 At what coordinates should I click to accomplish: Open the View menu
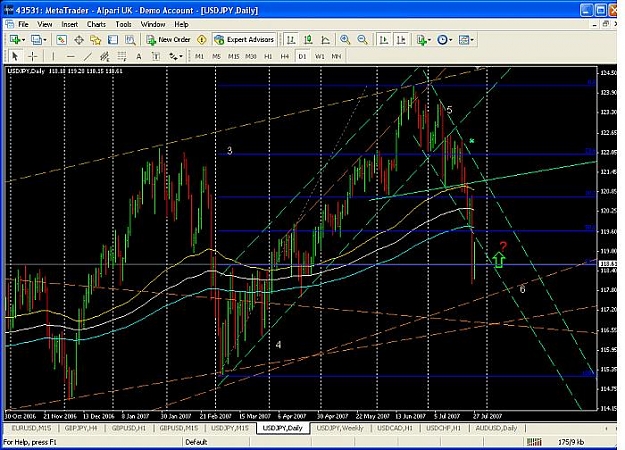(x=45, y=24)
